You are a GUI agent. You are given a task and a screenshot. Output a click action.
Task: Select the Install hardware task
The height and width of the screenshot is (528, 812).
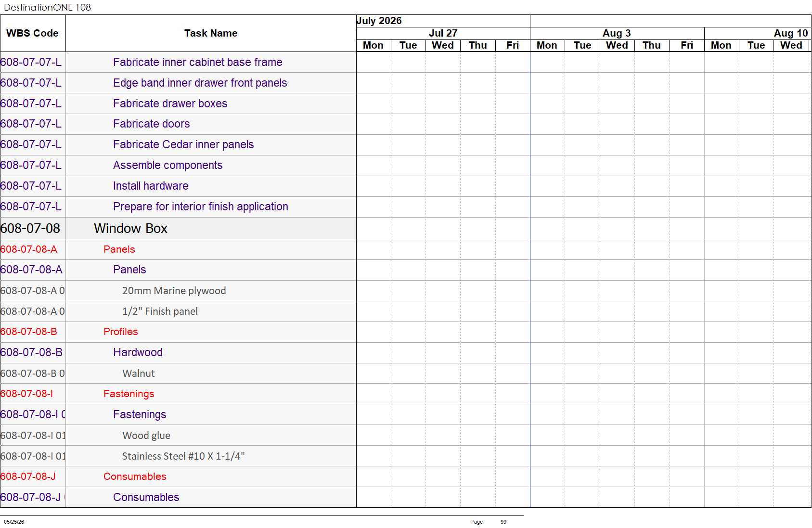pyautogui.click(x=151, y=186)
